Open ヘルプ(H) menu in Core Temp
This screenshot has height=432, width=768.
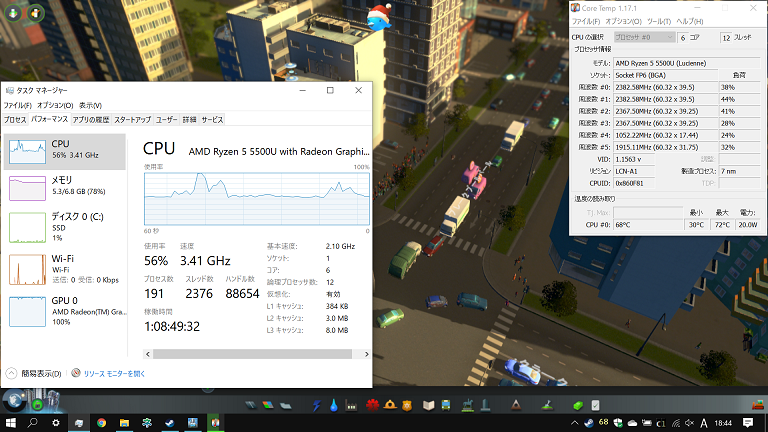(x=690, y=22)
